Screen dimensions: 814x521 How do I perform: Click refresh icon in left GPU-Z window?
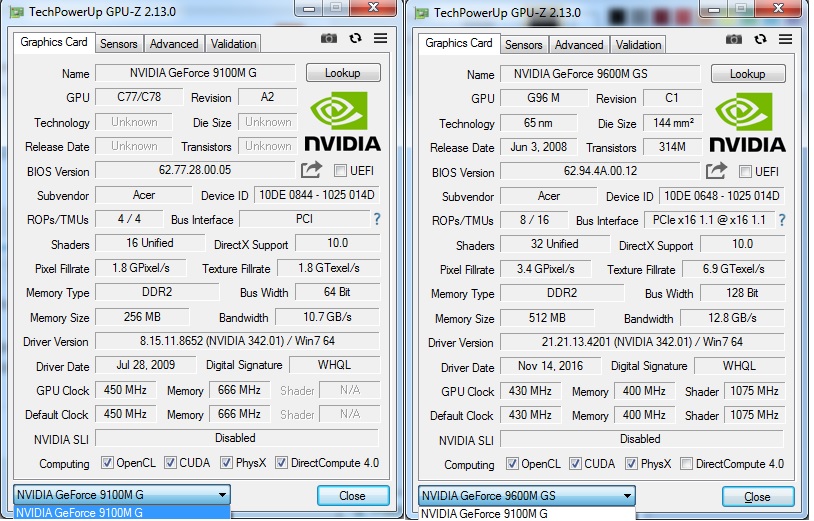click(356, 38)
